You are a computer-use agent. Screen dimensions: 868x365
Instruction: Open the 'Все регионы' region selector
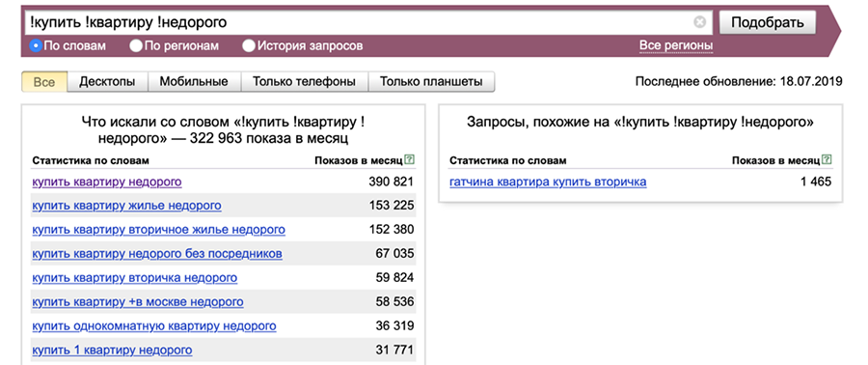[x=676, y=45]
